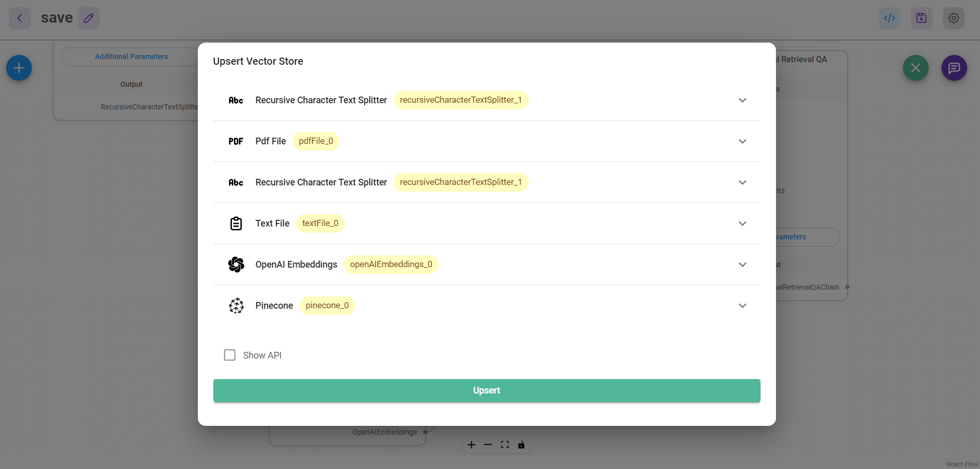Click the Additional Parameters button
This screenshot has height=469, width=980.
[x=131, y=57]
